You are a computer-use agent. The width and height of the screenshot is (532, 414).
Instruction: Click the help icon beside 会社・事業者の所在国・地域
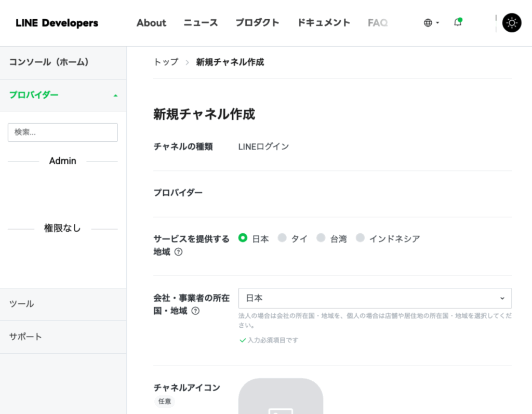(195, 311)
